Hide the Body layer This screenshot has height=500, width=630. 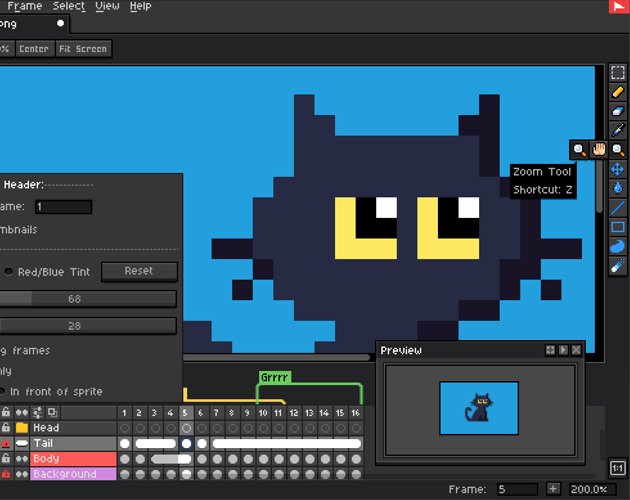tap(22, 459)
